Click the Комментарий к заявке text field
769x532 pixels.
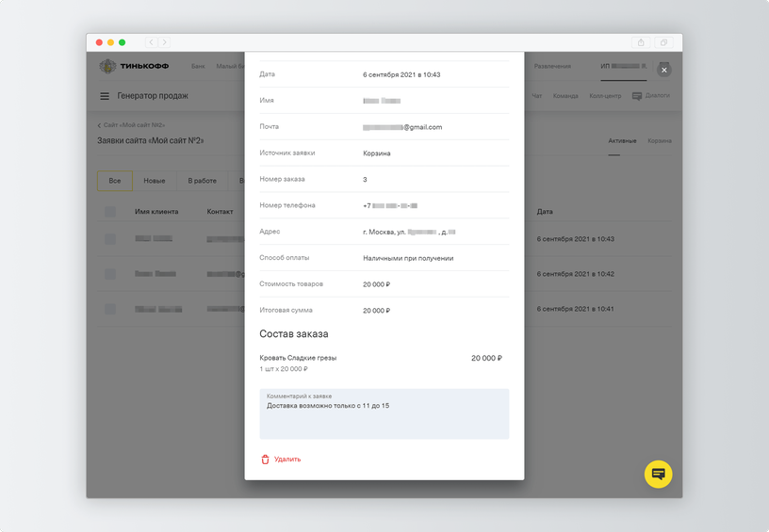click(384, 414)
